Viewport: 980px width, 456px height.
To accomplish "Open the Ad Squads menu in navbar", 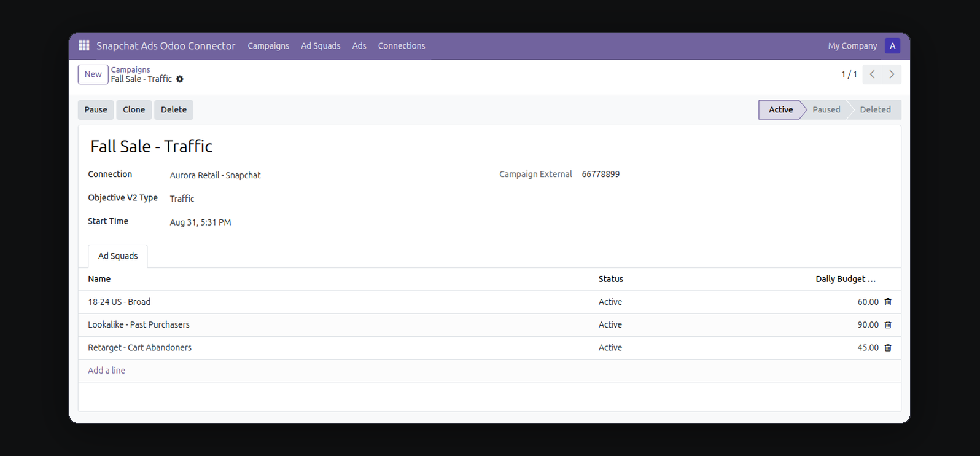I will 321,45.
